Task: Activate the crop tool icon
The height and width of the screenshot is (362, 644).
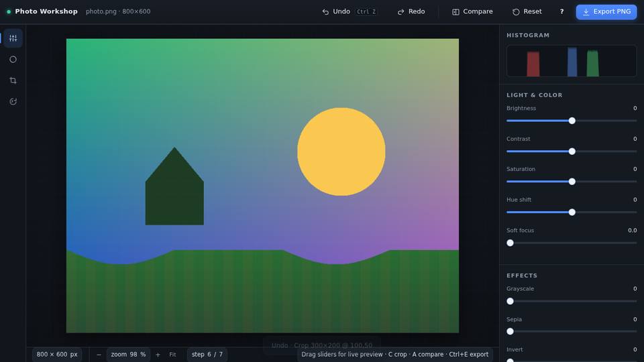Action: pyautogui.click(x=13, y=80)
